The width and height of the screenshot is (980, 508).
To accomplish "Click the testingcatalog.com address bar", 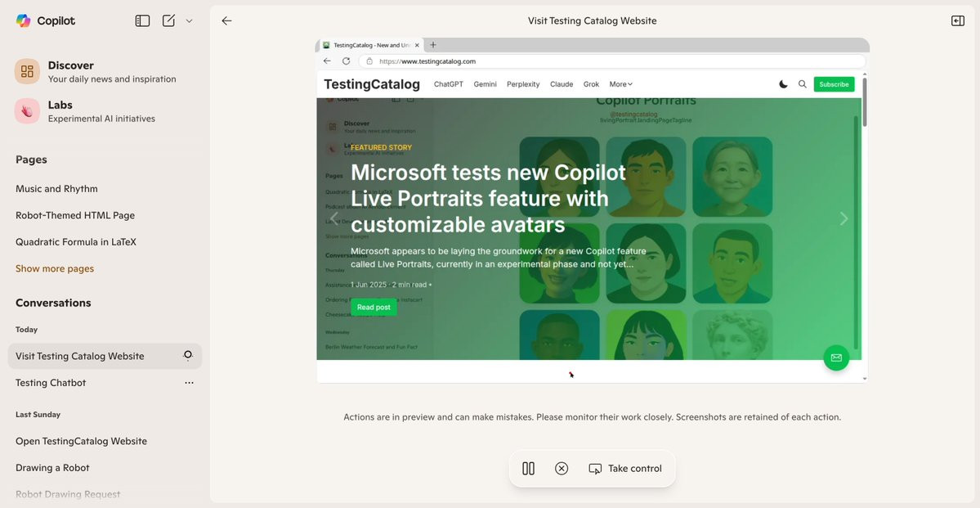I will (612, 61).
